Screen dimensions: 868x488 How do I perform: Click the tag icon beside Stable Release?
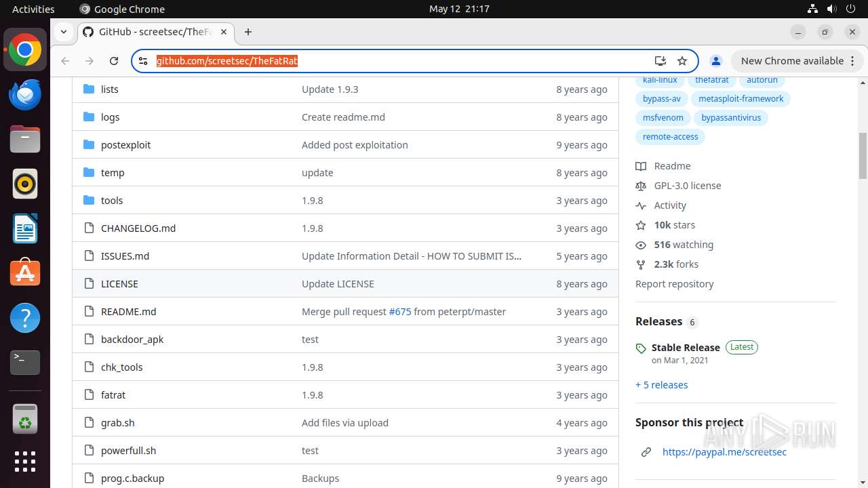point(641,348)
